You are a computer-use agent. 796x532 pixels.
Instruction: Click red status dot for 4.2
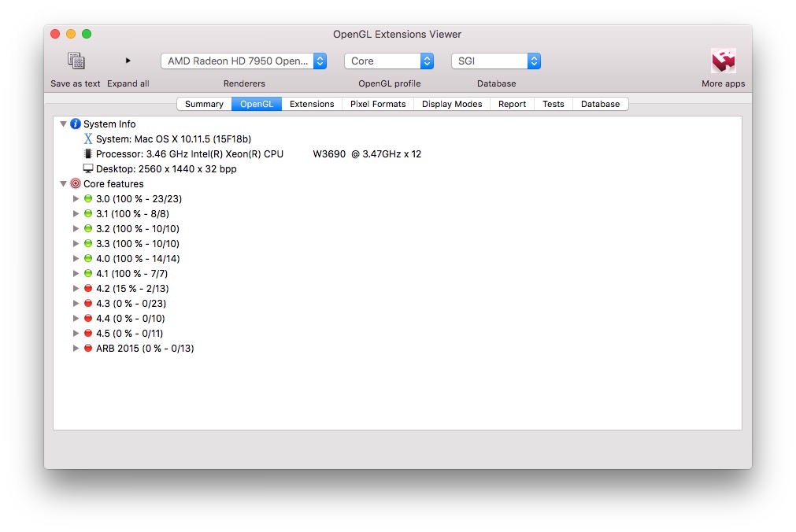pos(88,288)
